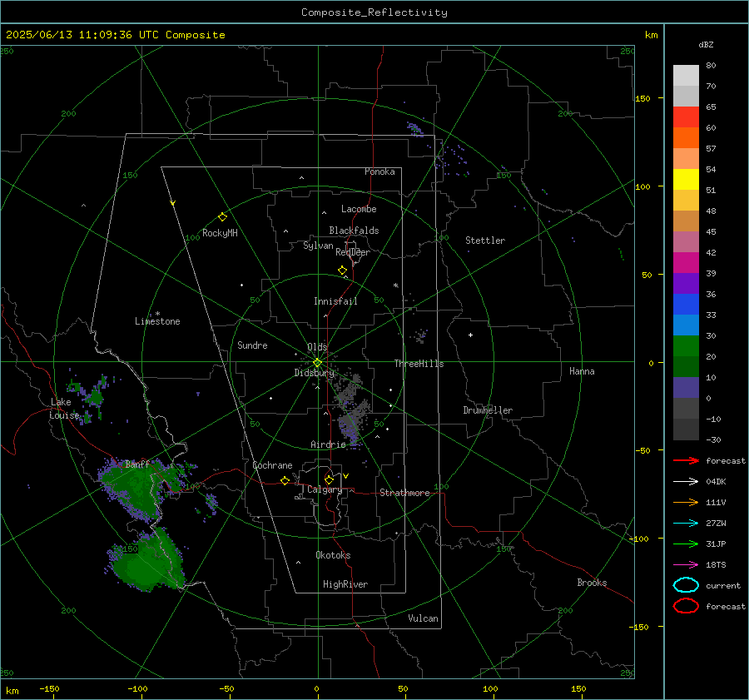749x700 pixels.
Task: Click the 100 tick label on right axis
Action: click(642, 186)
